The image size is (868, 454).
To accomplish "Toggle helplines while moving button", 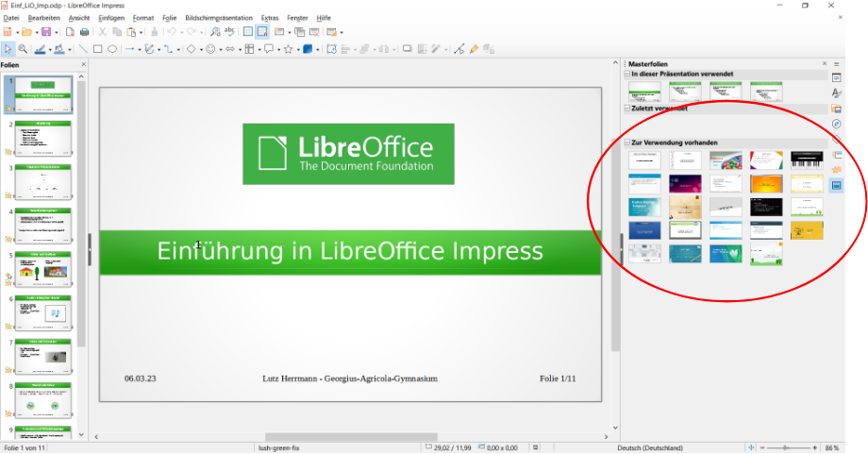I will click(x=263, y=32).
